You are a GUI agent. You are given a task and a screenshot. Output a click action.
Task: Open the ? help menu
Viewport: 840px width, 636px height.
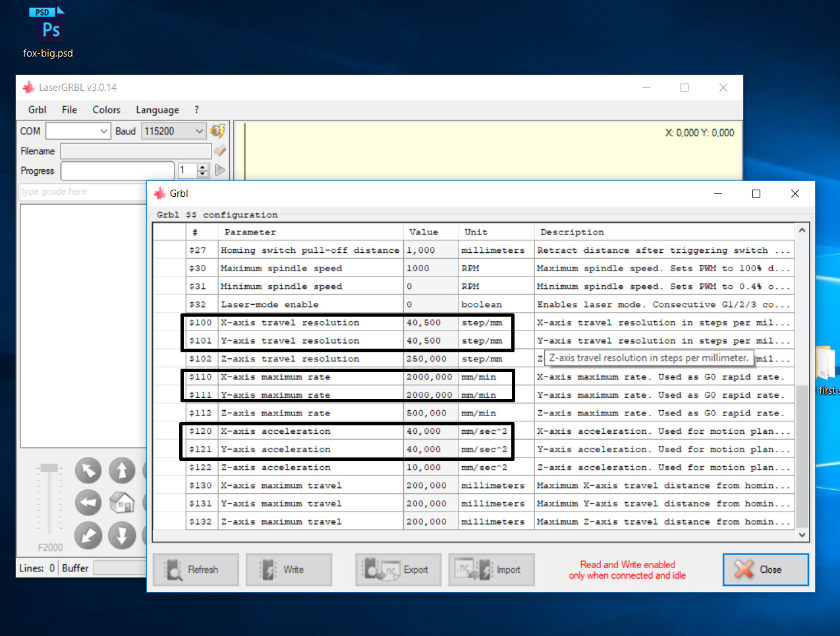tap(196, 110)
